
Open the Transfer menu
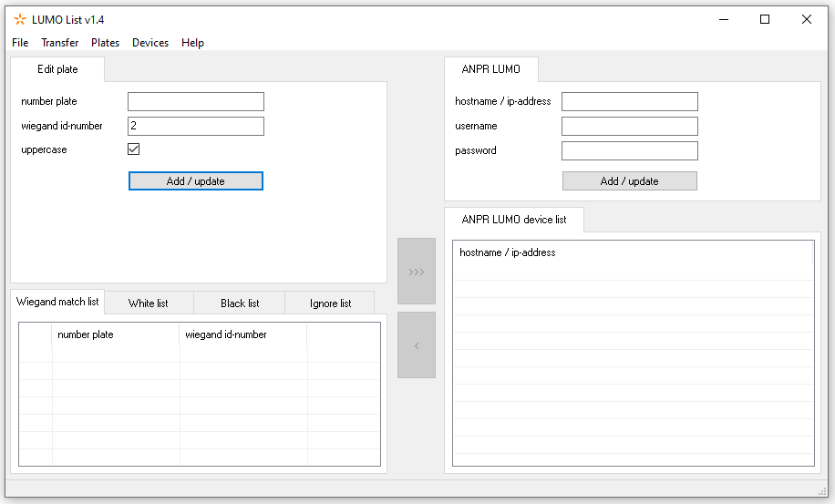[x=59, y=43]
